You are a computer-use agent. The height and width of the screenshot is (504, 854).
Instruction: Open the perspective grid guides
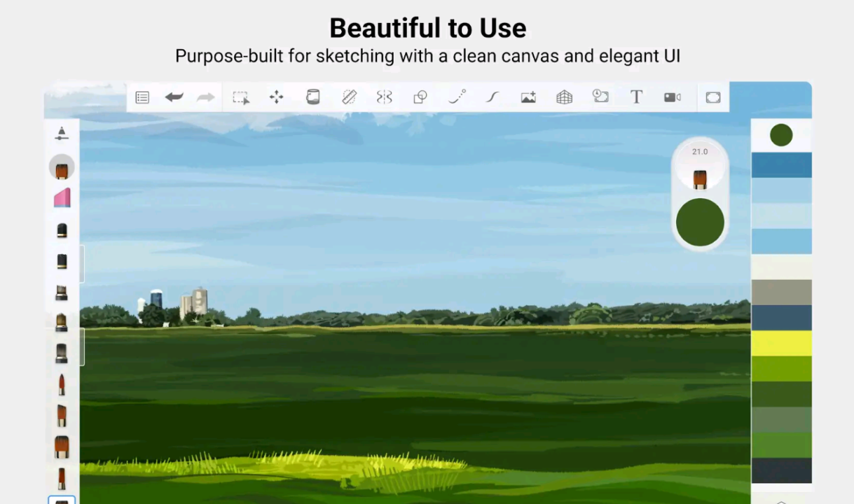(565, 97)
